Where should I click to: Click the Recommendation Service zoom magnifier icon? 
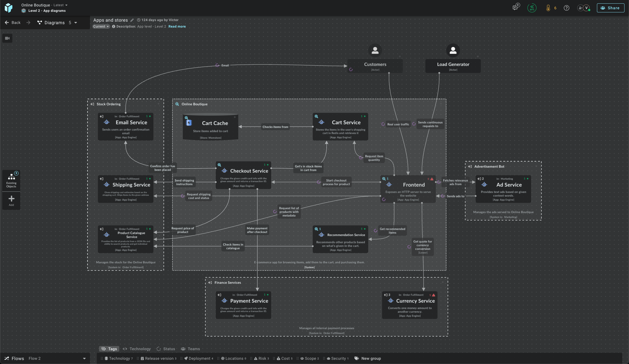316,229
